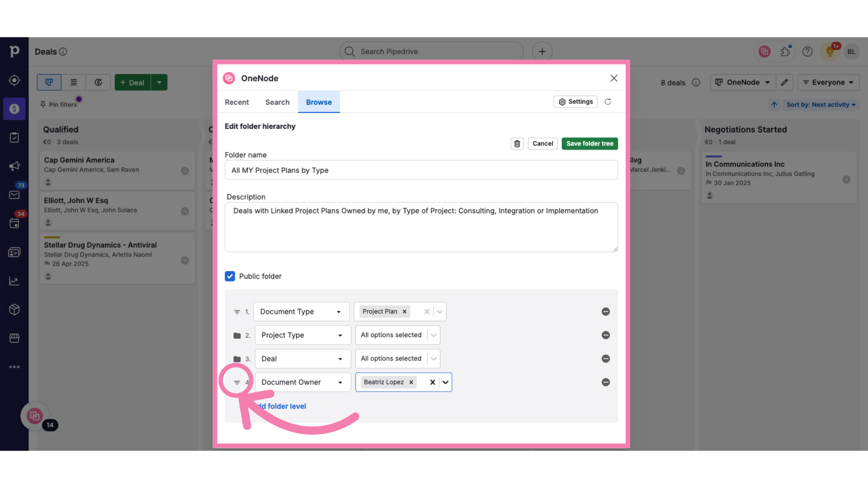The height and width of the screenshot is (488, 868).
Task: Switch to the Recent tab
Action: tap(236, 102)
